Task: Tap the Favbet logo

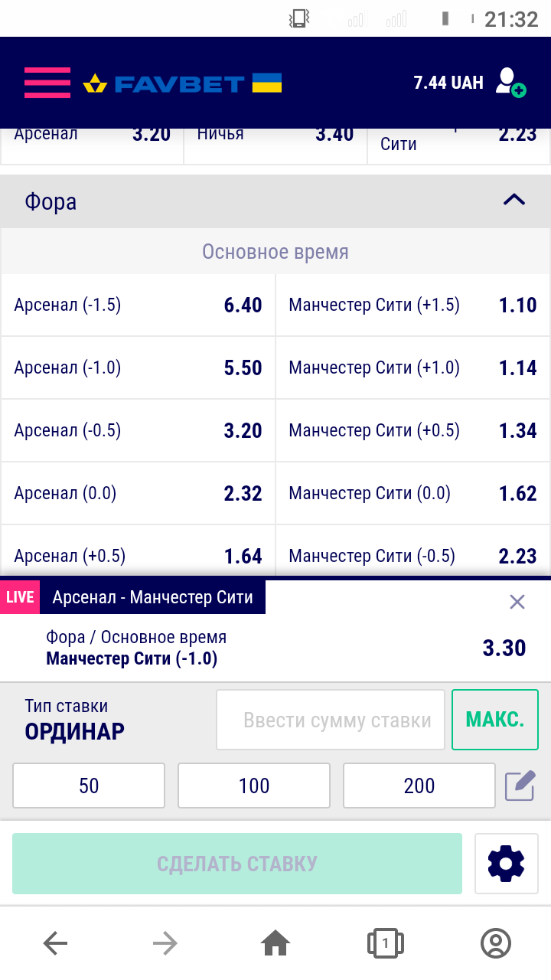Action: 182,83
